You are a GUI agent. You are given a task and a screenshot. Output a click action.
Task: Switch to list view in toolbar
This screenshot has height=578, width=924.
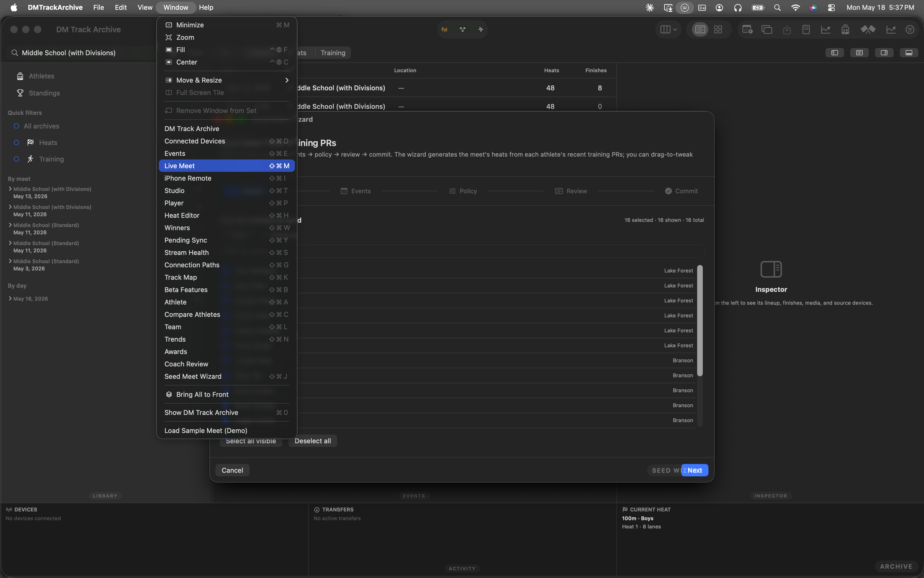(x=700, y=29)
